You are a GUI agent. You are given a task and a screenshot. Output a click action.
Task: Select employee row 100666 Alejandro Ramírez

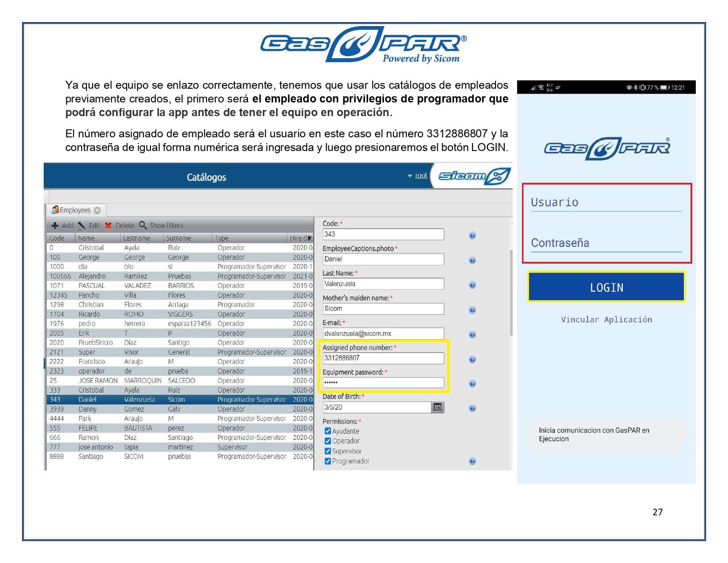(x=180, y=276)
